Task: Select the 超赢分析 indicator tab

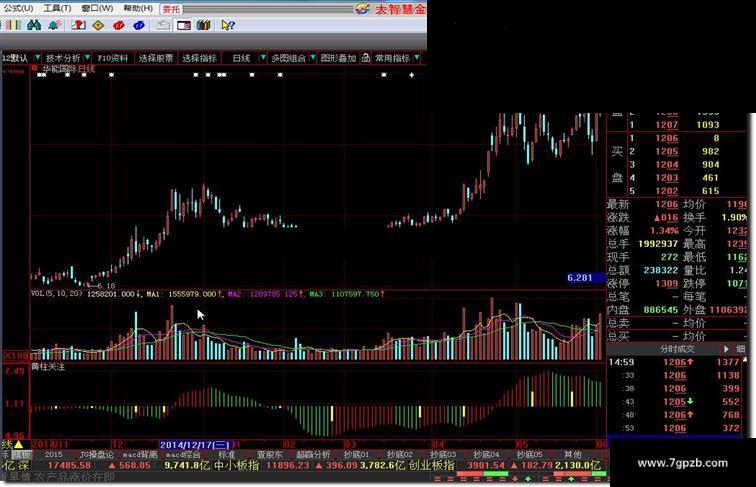Action: pyautogui.click(x=313, y=455)
